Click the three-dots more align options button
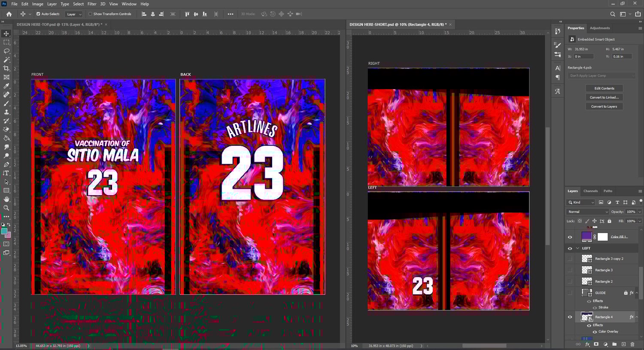 231,14
